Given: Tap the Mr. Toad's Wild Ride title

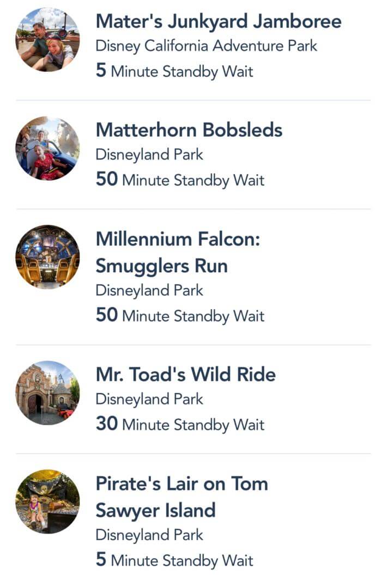Looking at the screenshot, I should coord(186,375).
